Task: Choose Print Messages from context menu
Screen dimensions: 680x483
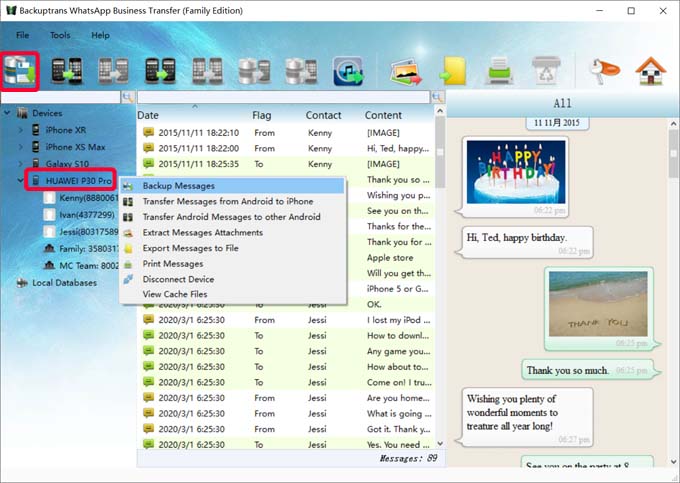Action: (232, 264)
